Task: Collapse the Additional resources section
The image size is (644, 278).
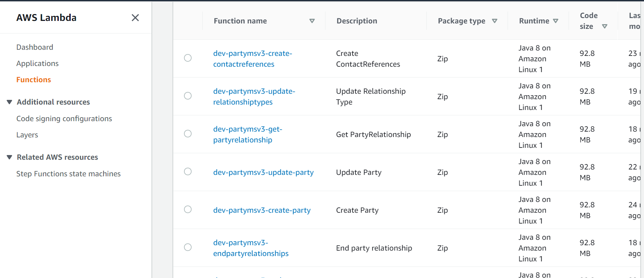Action: point(10,102)
